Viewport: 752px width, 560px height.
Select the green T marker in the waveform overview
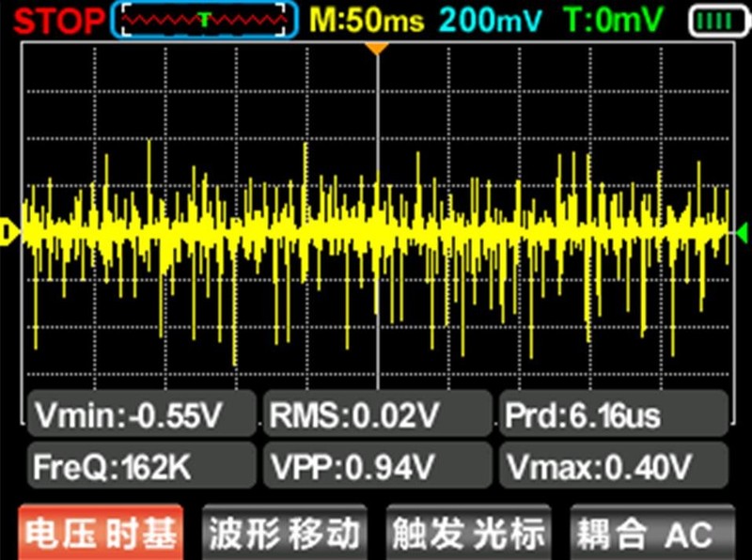click(204, 19)
